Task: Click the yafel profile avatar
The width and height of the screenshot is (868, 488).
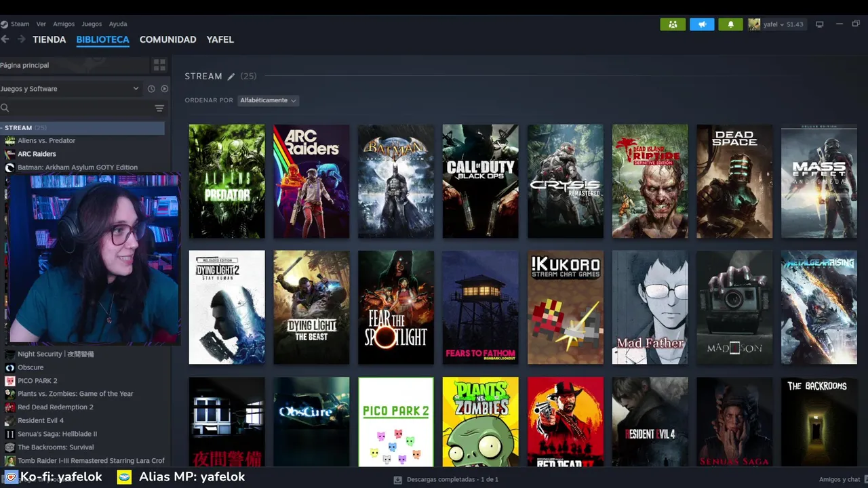Action: tap(754, 24)
